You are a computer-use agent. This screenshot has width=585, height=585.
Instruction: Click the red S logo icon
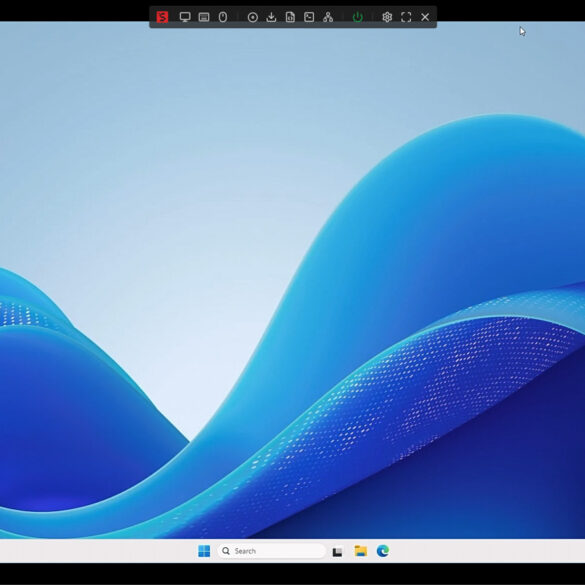point(162,17)
